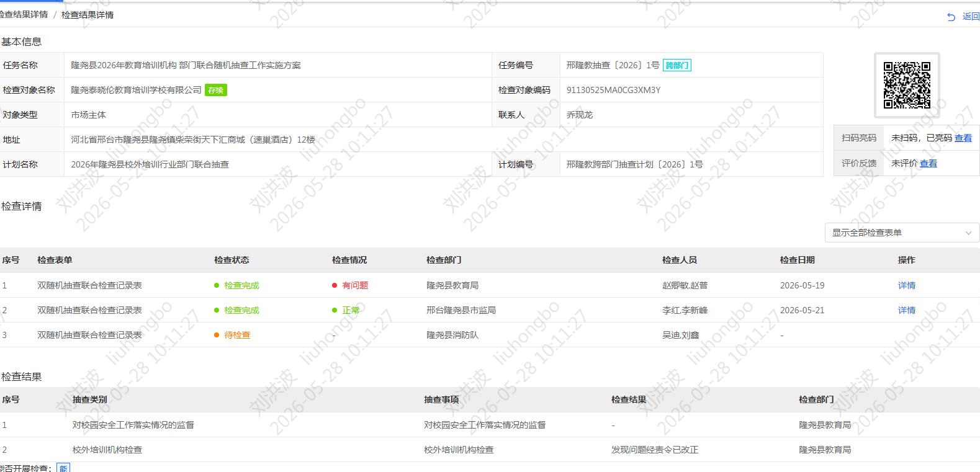This screenshot has height=472, width=980.
Task: Click inspectors 吴迪,刘鑫
Action: 680,335
